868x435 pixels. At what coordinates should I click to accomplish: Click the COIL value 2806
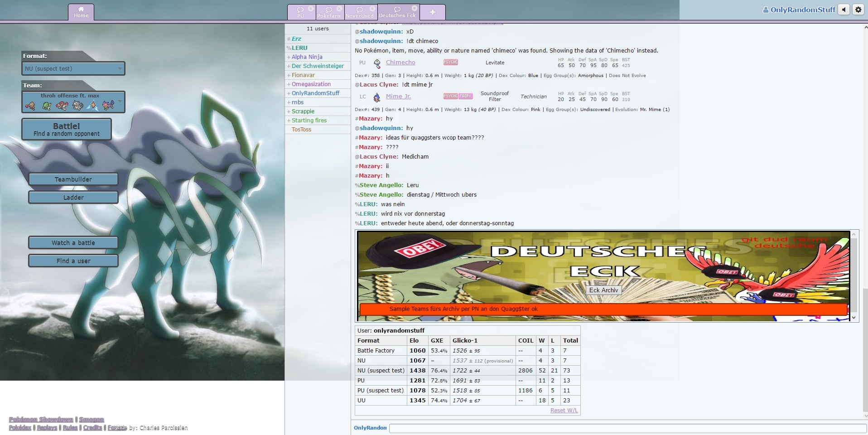pyautogui.click(x=526, y=371)
